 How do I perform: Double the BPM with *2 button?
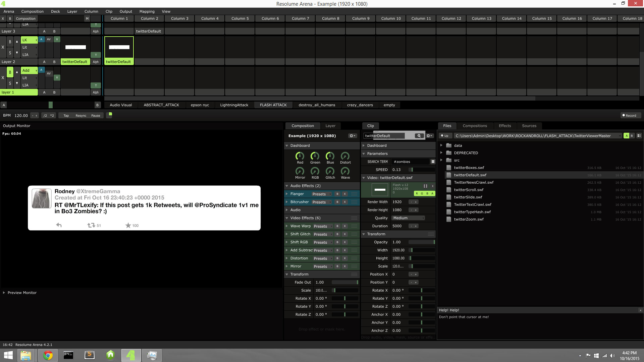[x=52, y=116]
